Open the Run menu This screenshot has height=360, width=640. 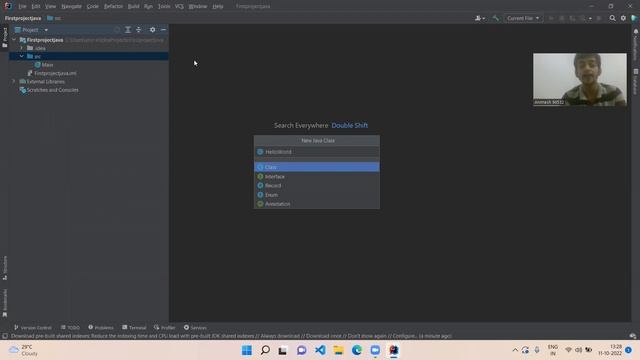pos(148,7)
